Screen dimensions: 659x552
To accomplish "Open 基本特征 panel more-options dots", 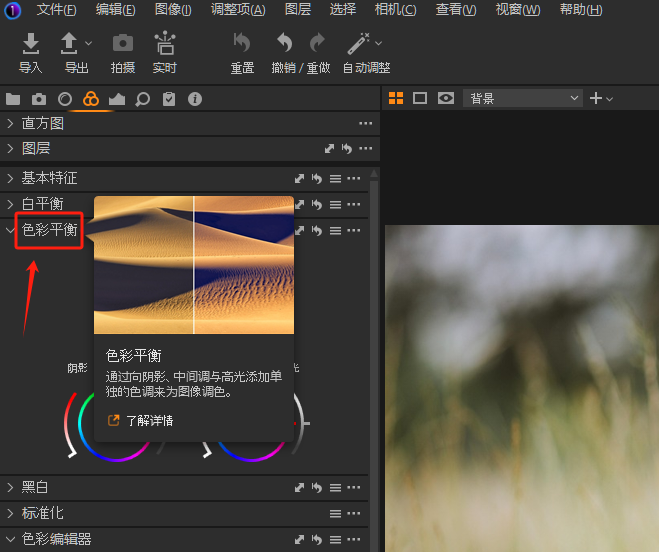I will click(x=354, y=179).
